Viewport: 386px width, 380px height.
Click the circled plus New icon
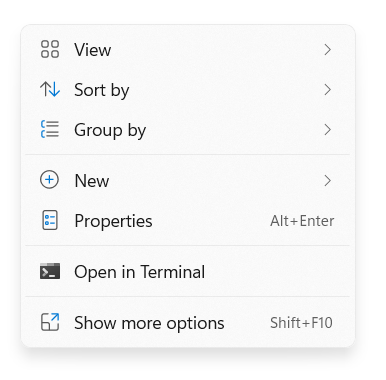[x=49, y=180]
